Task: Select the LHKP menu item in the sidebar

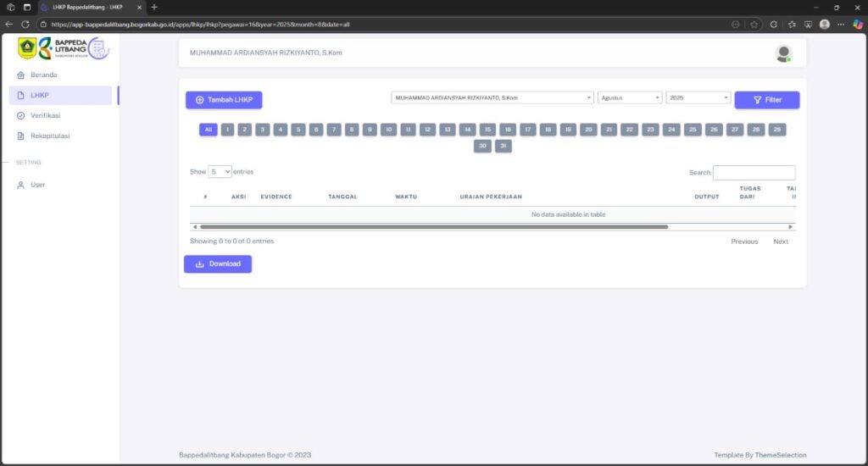Action: coord(61,96)
